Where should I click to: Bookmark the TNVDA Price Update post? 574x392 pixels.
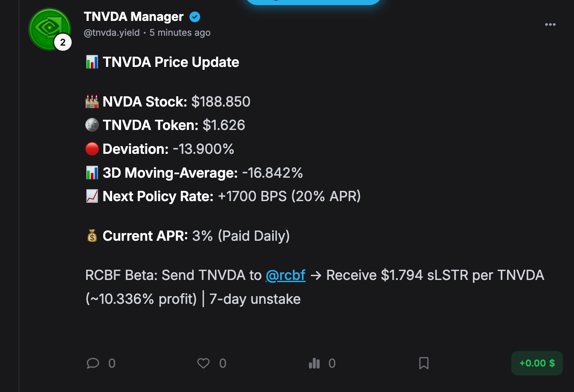coord(423,363)
